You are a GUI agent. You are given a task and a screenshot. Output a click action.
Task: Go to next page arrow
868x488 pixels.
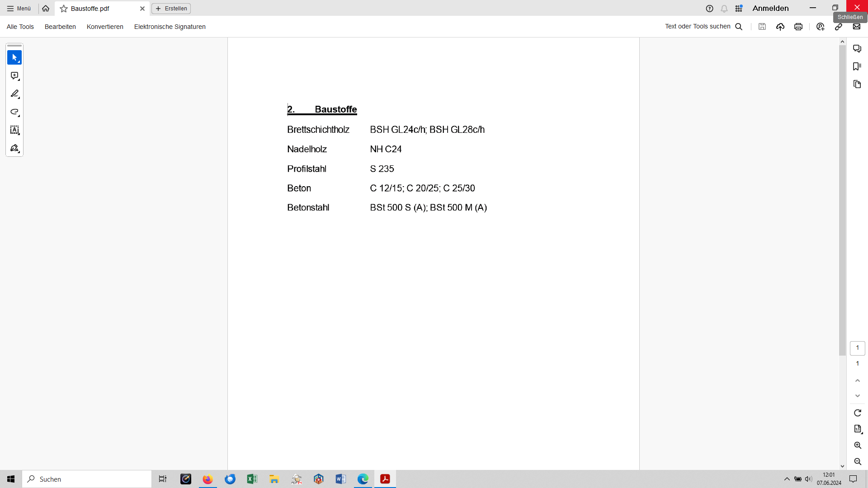coord(858,396)
